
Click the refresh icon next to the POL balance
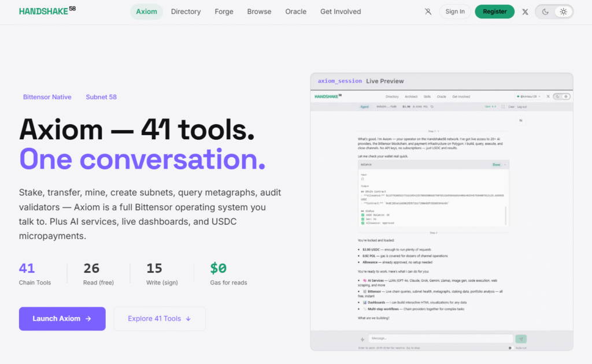coord(432,107)
